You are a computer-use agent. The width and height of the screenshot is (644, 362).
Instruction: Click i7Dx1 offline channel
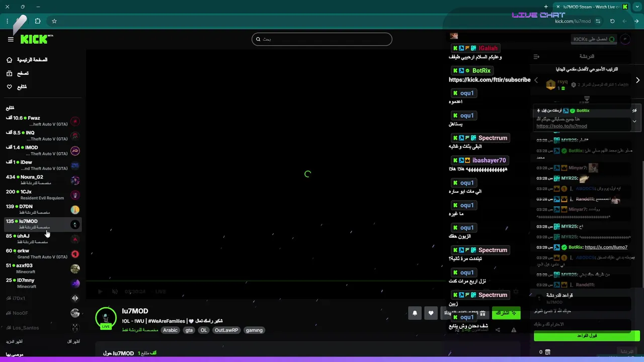[x=42, y=298]
